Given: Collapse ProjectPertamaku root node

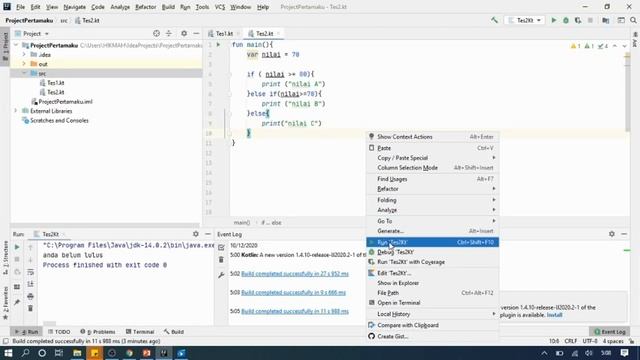Looking at the screenshot, I should tap(16, 45).
